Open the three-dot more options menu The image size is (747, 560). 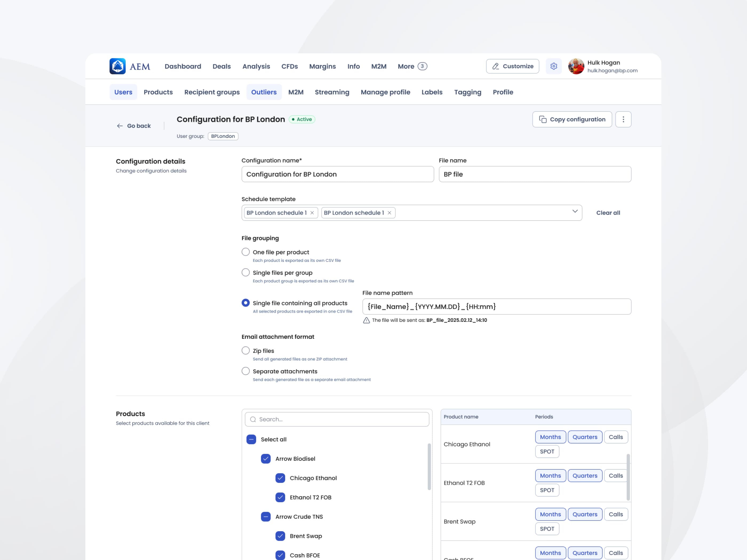tap(623, 119)
